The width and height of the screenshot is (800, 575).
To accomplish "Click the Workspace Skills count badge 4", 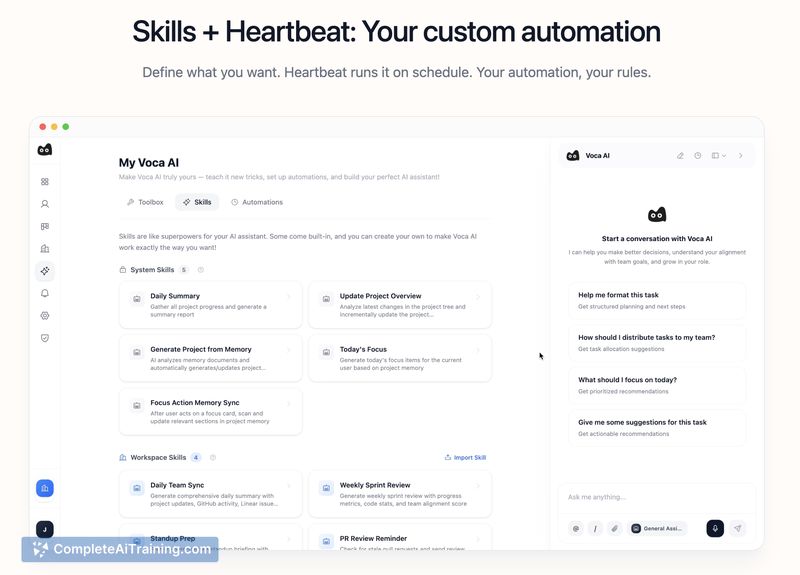I will tap(196, 458).
